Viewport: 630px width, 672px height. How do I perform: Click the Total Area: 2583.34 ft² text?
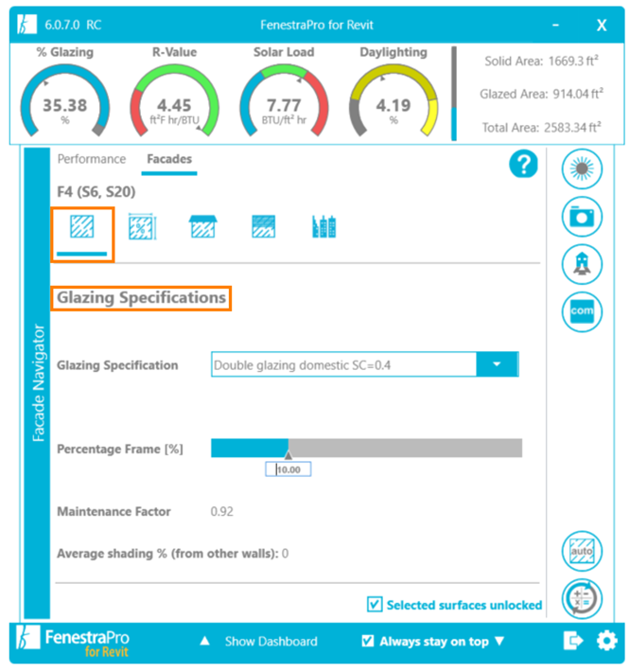(541, 127)
